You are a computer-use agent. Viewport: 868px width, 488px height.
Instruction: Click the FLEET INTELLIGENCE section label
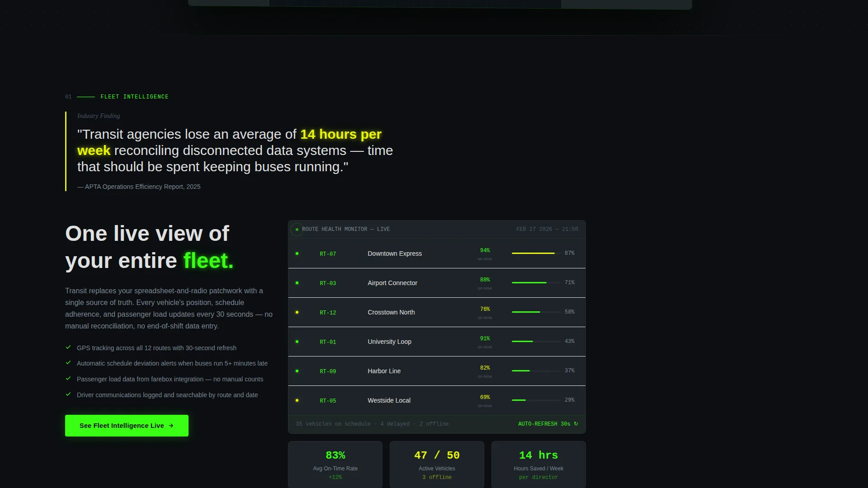pos(134,97)
